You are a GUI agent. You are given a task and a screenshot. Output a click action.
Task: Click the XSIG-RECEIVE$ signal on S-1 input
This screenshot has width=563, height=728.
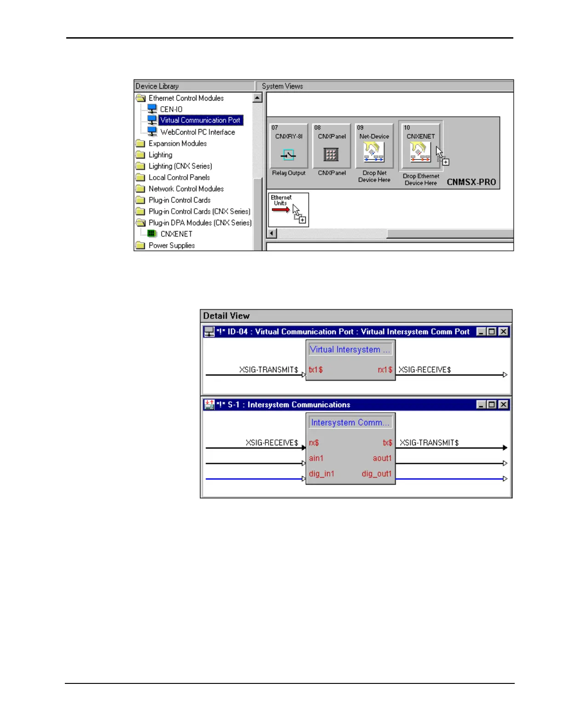(272, 443)
